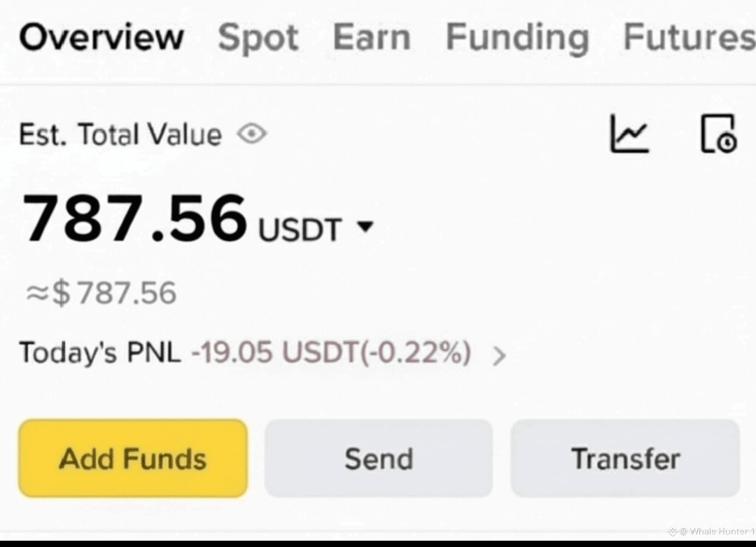Tap the Send button
Viewport: 756px width, 547px height.
tap(379, 459)
